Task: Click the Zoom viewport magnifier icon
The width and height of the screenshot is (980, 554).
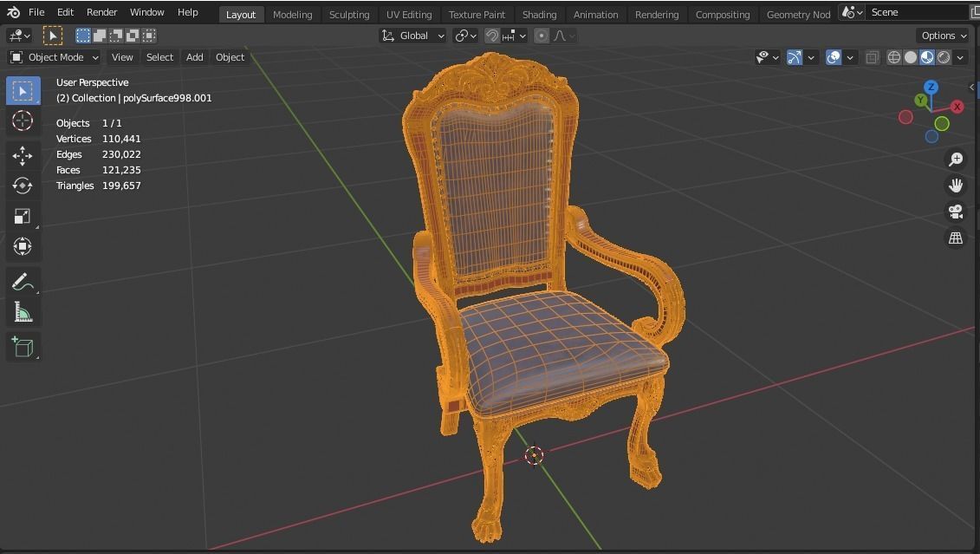Action: click(956, 159)
